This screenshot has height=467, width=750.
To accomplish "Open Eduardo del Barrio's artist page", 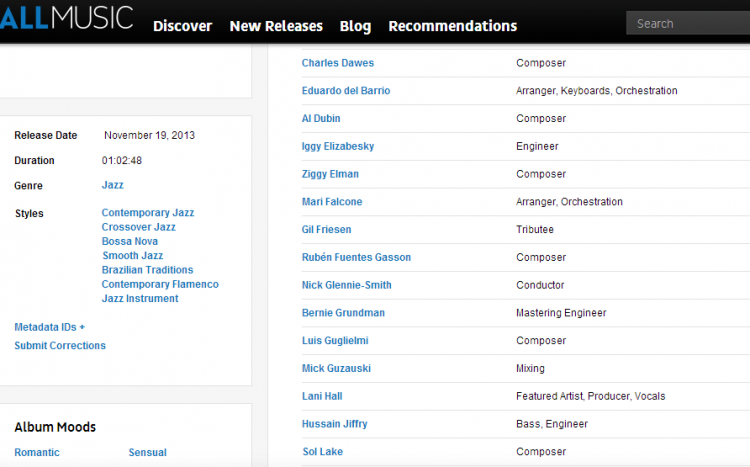I will (346, 91).
